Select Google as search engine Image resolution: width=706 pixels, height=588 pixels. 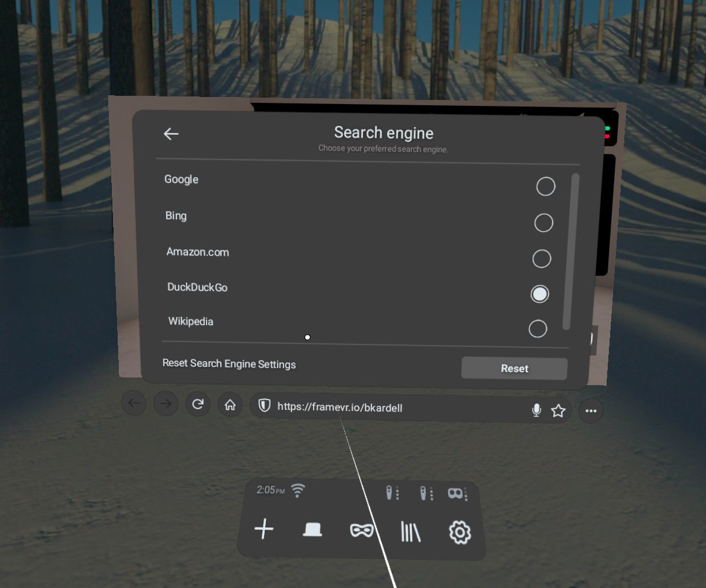(x=545, y=186)
